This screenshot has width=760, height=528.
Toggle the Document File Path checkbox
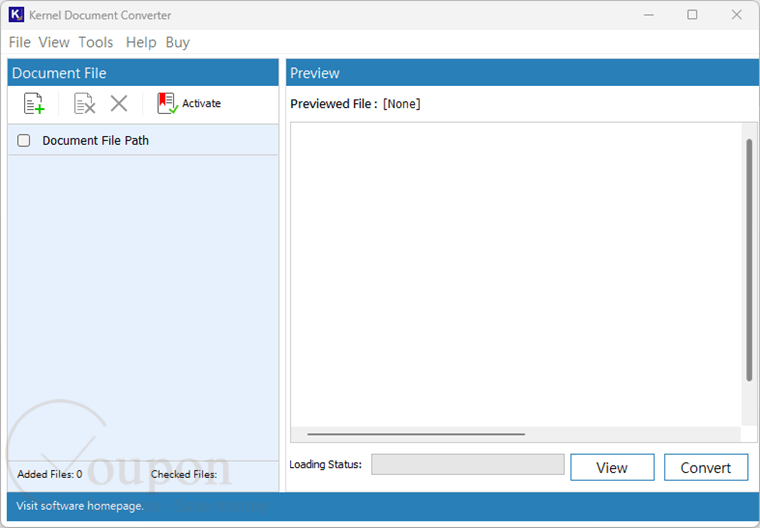pyautogui.click(x=24, y=141)
